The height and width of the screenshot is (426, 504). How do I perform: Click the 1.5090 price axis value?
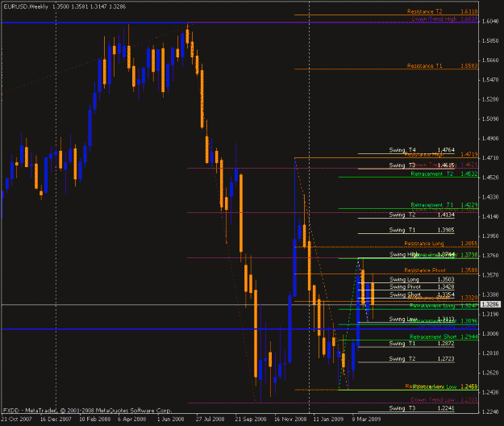[490, 119]
